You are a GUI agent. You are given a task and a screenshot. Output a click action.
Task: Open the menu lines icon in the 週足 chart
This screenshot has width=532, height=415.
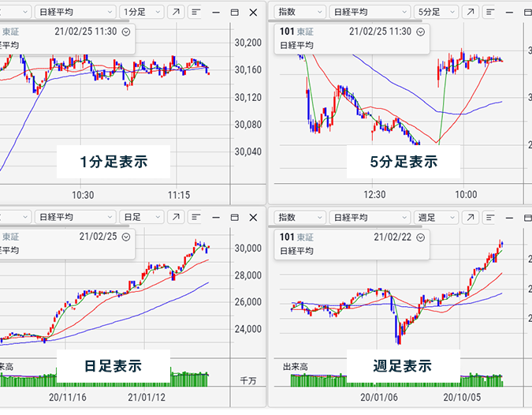click(490, 217)
